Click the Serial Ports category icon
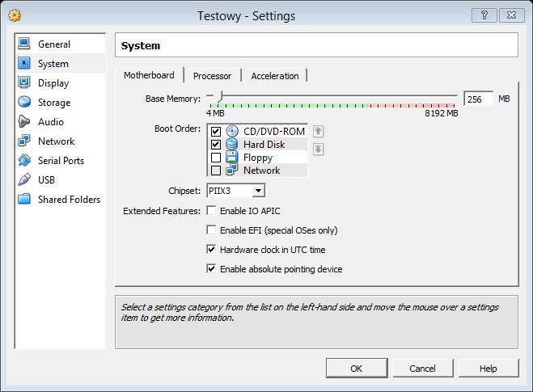The image size is (533, 392). (x=24, y=160)
